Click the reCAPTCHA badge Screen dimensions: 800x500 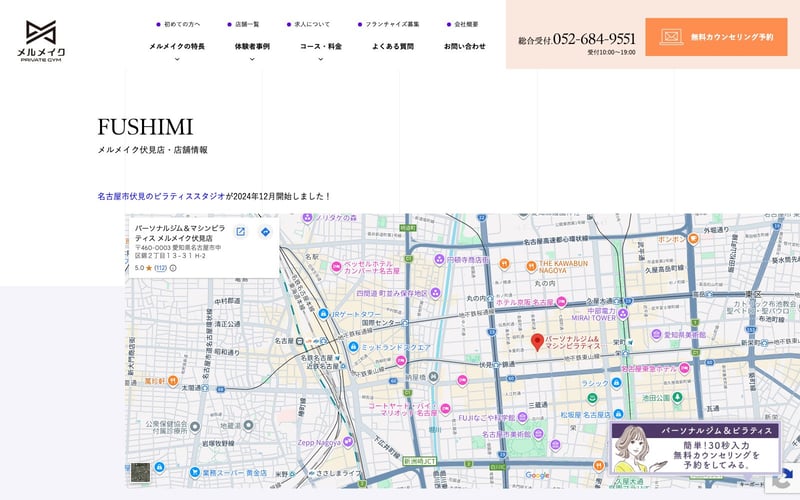click(783, 480)
